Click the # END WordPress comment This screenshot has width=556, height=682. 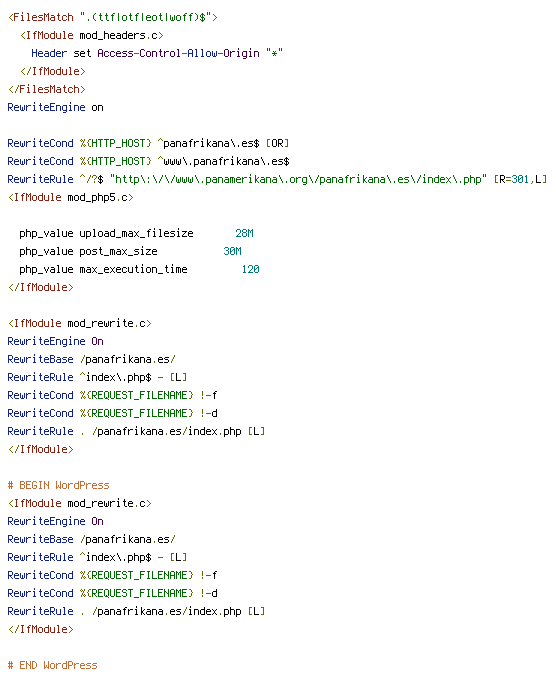click(52, 665)
